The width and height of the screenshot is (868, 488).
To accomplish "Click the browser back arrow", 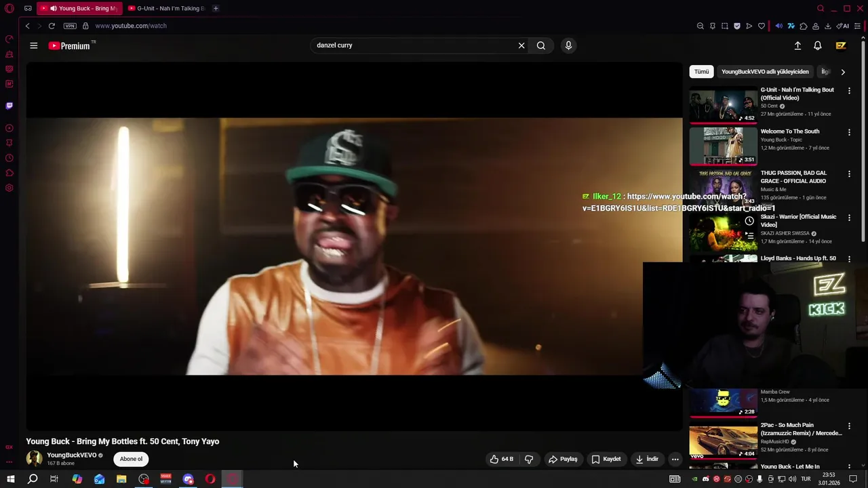I will point(27,26).
